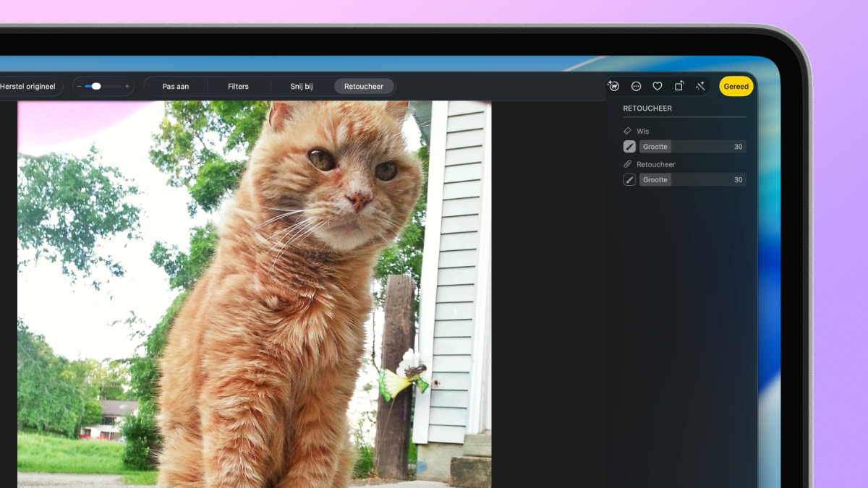Click the Retoucheer bandage icon
The width and height of the screenshot is (868, 488).
(627, 164)
